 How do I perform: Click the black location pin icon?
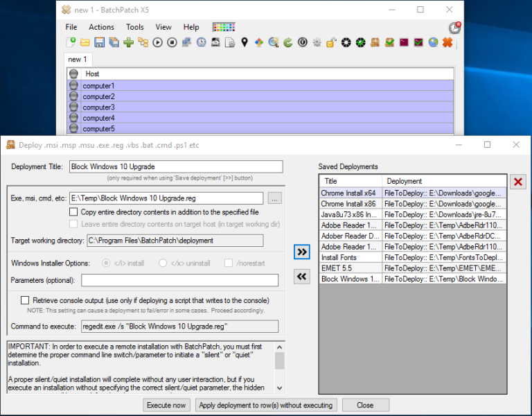tap(245, 43)
